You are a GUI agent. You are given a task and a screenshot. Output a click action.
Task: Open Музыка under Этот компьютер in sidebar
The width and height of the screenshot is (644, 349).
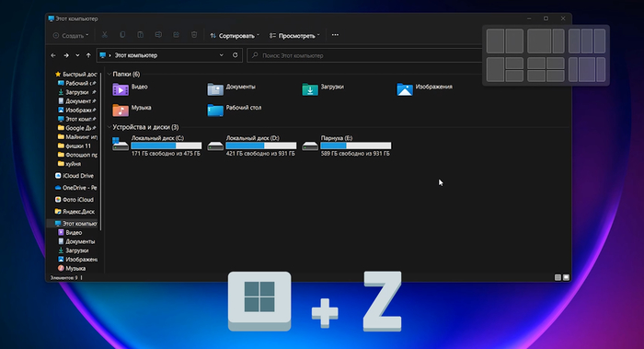[72, 268]
